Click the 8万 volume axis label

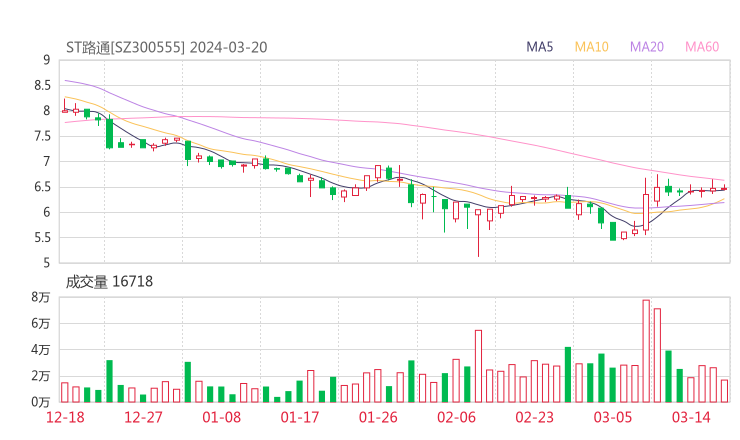point(41,297)
